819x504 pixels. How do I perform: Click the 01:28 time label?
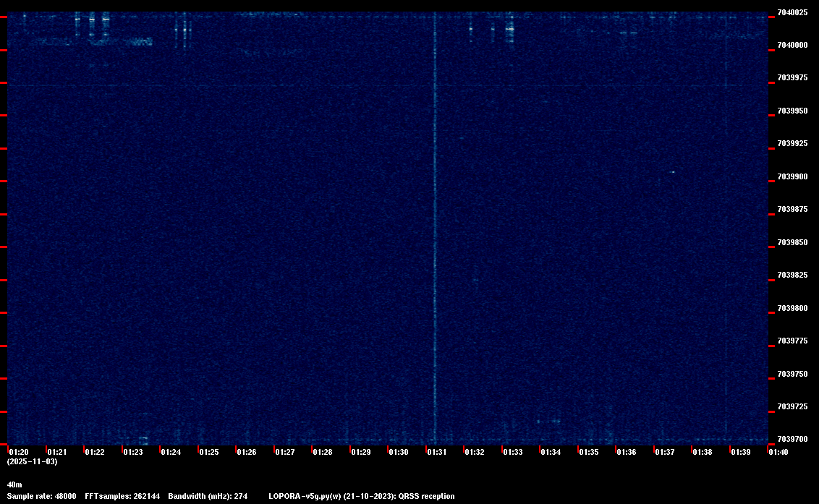pos(323,452)
